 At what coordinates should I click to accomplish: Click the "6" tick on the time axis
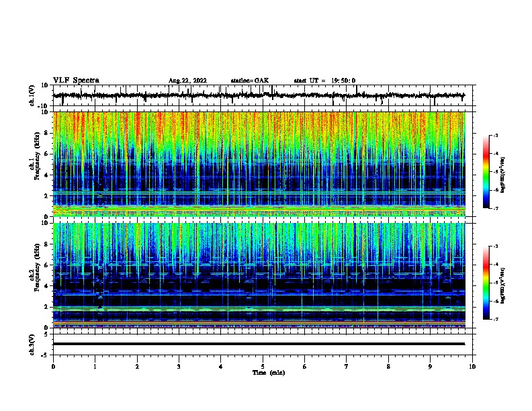point(305,367)
